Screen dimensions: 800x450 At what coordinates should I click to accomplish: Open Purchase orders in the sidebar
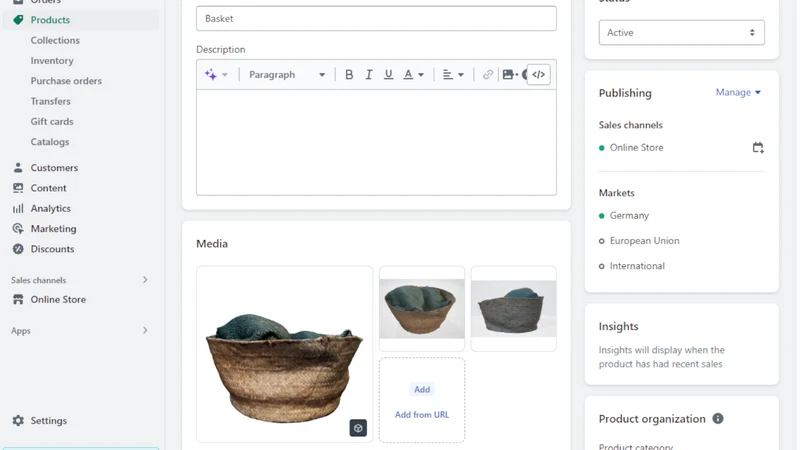point(66,81)
